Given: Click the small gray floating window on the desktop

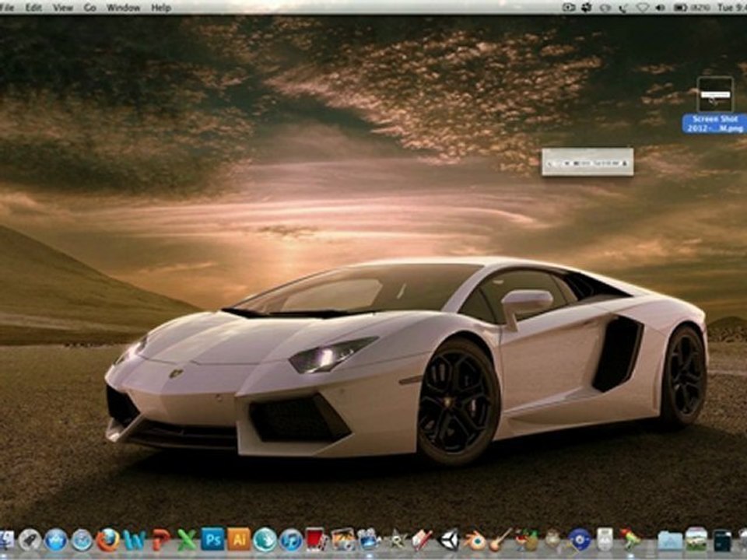Looking at the screenshot, I should click(587, 162).
